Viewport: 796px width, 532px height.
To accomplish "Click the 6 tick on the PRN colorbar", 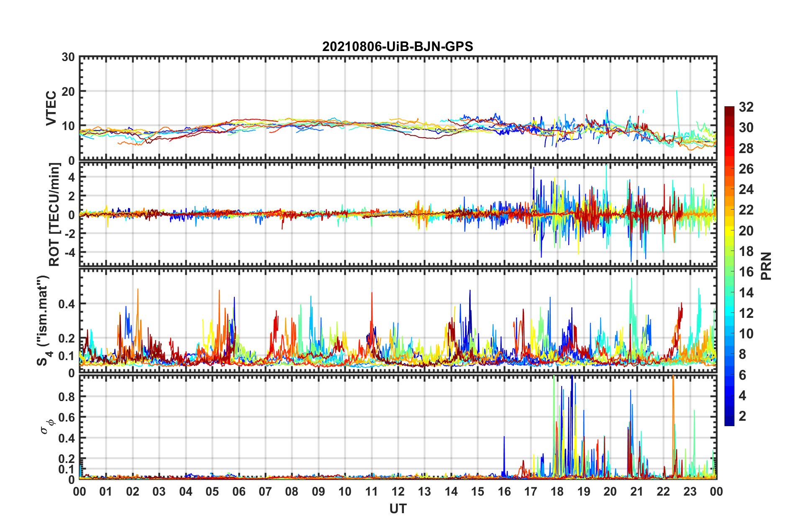I will click(742, 375).
